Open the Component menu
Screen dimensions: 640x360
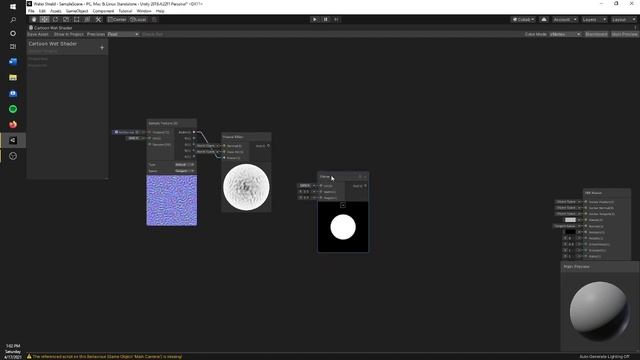coord(103,11)
